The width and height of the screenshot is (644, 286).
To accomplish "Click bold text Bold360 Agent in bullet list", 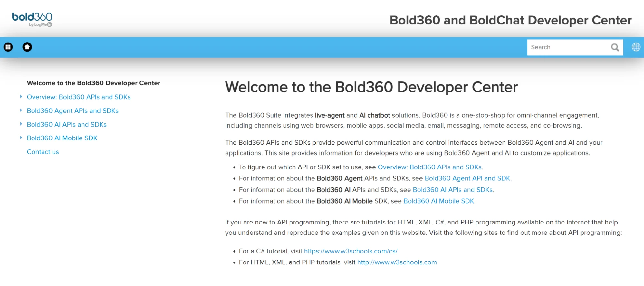I will [340, 178].
